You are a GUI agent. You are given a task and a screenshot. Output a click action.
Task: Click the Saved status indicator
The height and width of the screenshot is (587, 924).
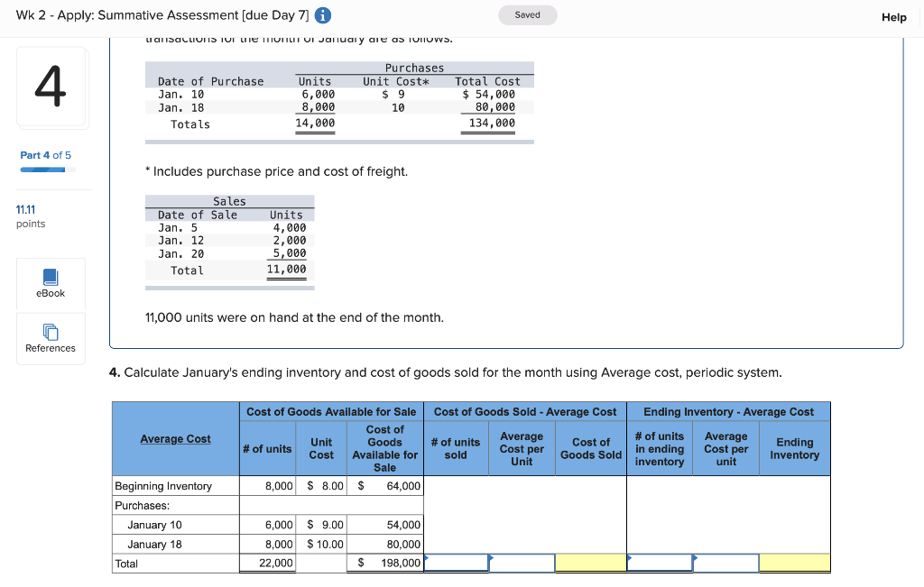[527, 14]
